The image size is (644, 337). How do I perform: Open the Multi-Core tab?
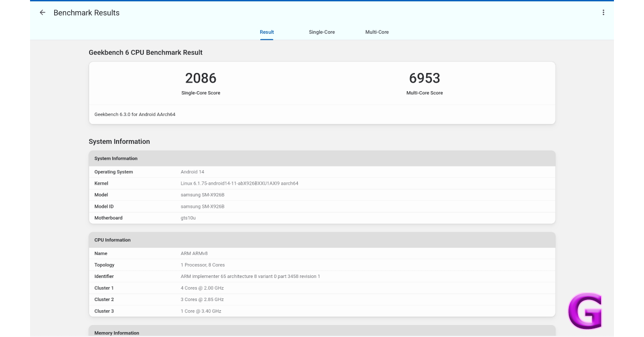tap(377, 32)
